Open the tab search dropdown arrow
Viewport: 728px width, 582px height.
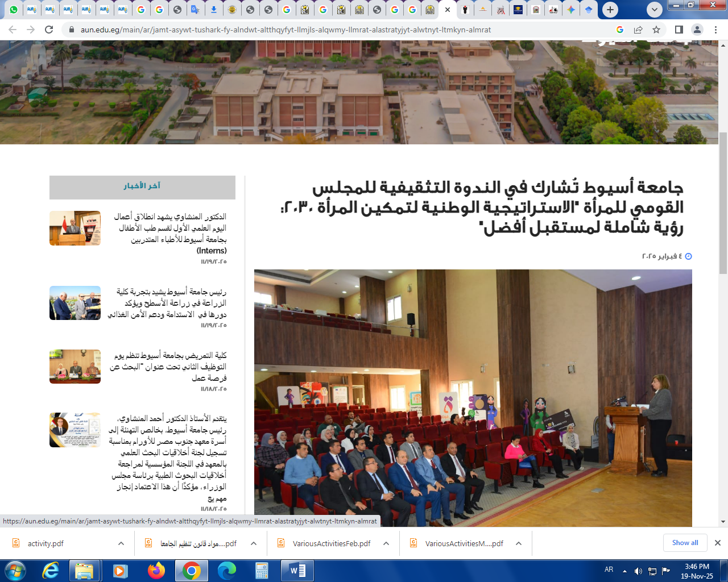coord(655,10)
